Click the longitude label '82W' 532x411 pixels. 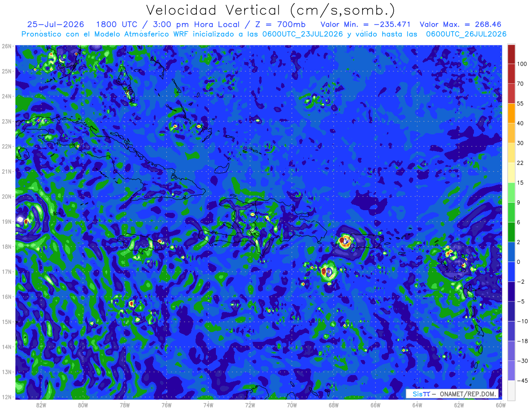(41, 405)
